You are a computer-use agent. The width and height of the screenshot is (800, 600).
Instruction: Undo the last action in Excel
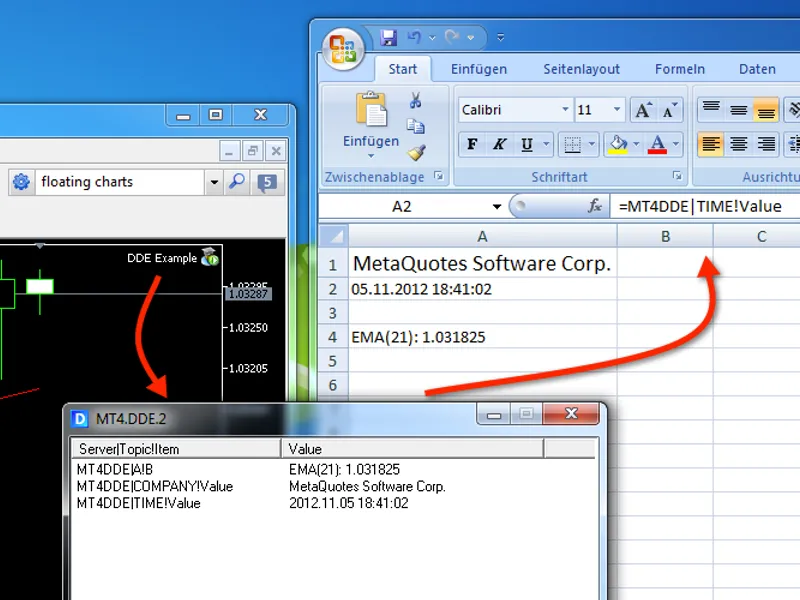(414, 37)
